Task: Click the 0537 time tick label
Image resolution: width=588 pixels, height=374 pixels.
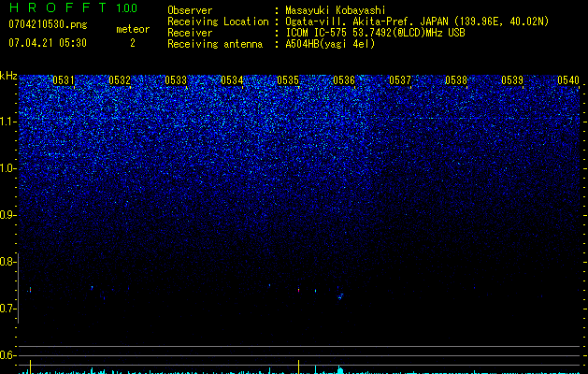Action: (x=400, y=80)
